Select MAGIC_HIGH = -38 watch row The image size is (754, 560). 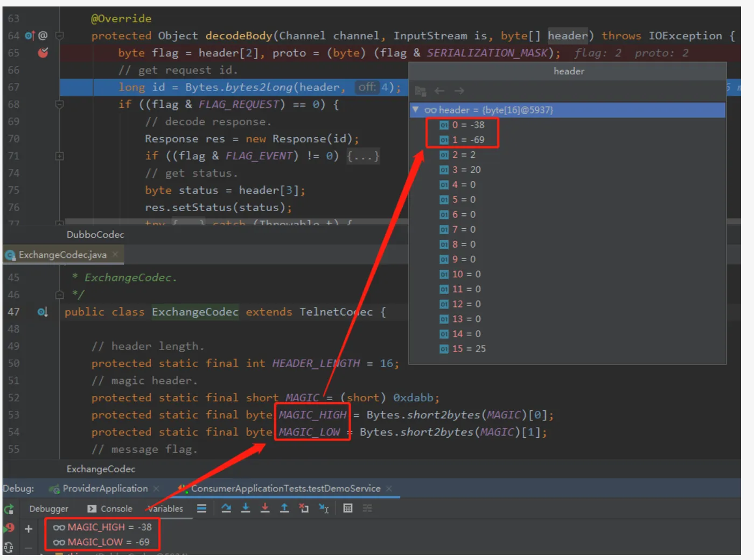102,527
